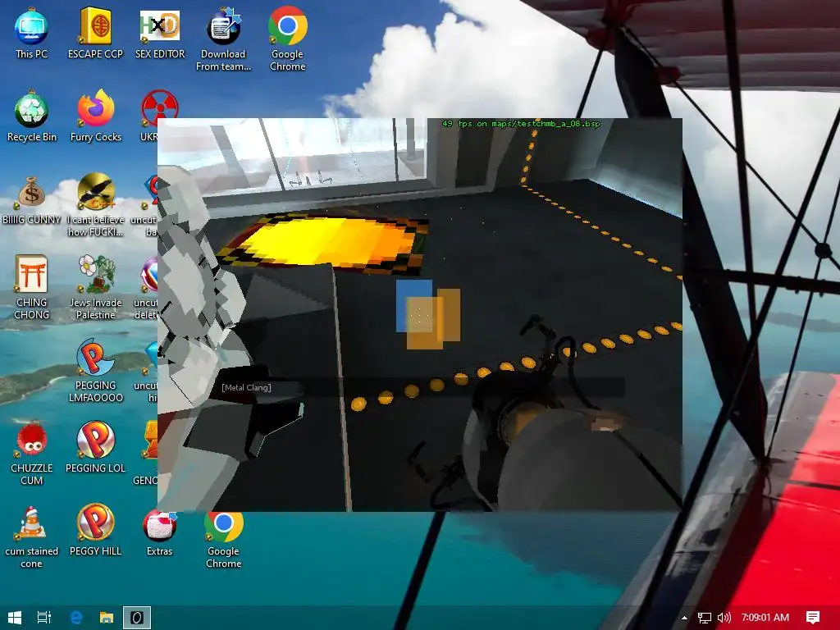840x630 pixels.
Task: Select the potted flower plant desktop icon
Action: [x=95, y=288]
